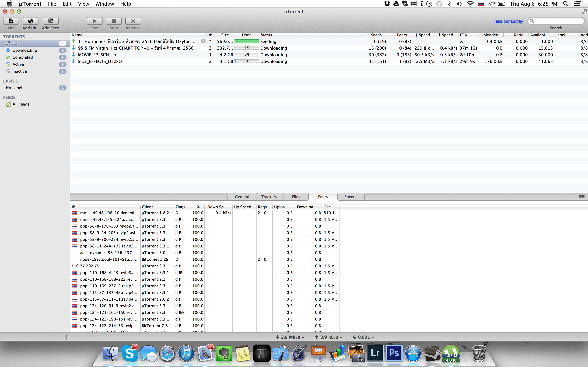The image size is (588, 367).
Task: Click the Add URL globe icon
Action: (x=30, y=21)
